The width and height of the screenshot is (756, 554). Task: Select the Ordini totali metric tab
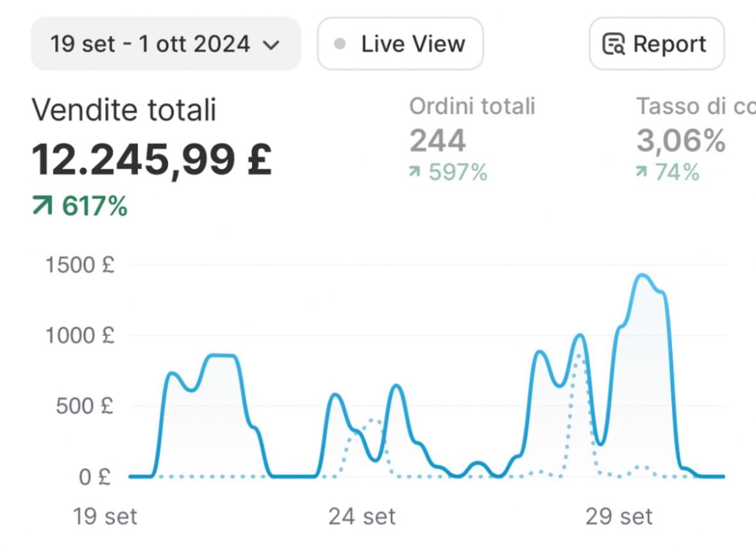coord(472,106)
